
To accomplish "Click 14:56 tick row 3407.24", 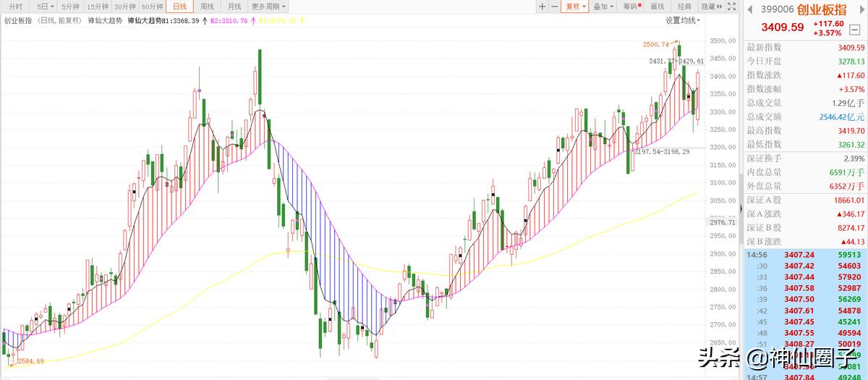I will (805, 255).
